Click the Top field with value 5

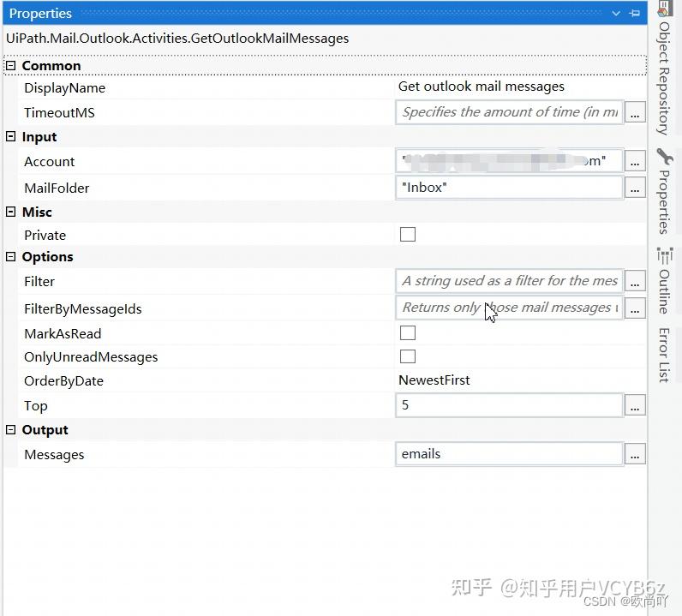coord(509,405)
